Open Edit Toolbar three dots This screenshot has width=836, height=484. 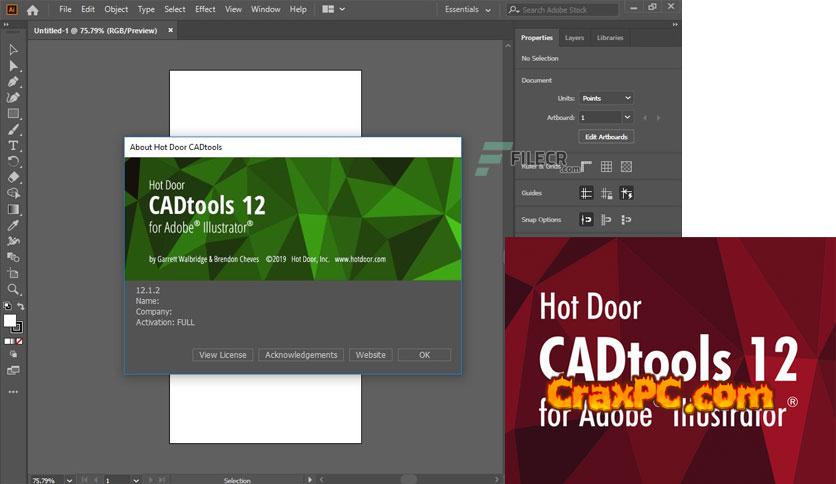click(13, 392)
